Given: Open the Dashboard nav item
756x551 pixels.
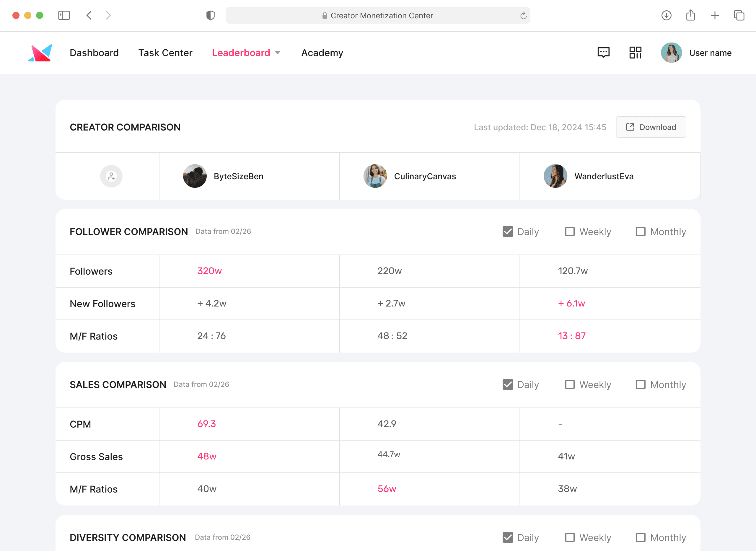Looking at the screenshot, I should [94, 53].
